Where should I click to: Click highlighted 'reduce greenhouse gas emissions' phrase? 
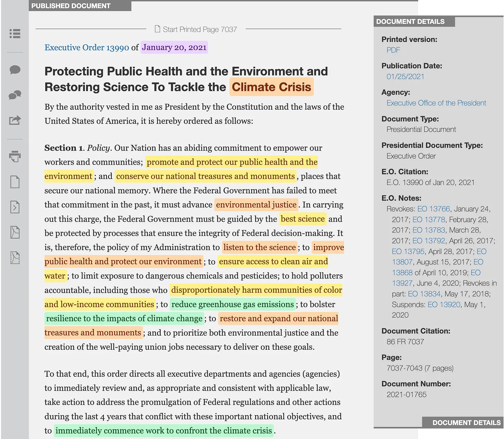(233, 304)
